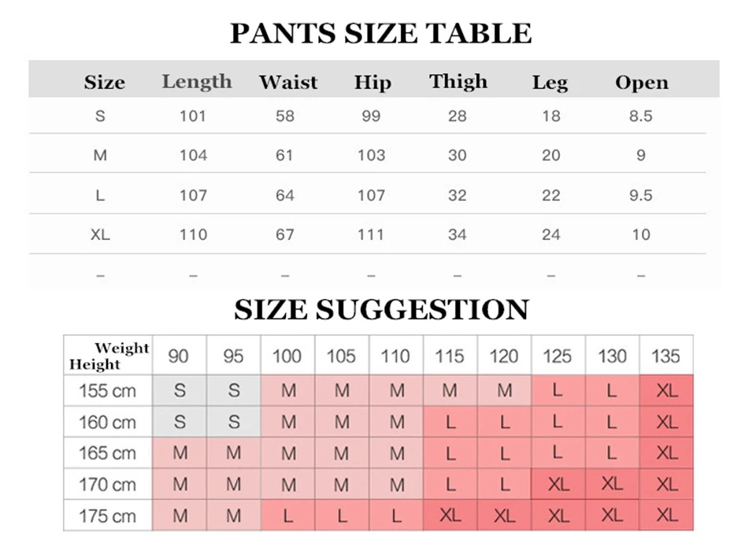This screenshot has height=543, width=756.
Task: Click waist value 67 in XL row
Action: click(285, 235)
